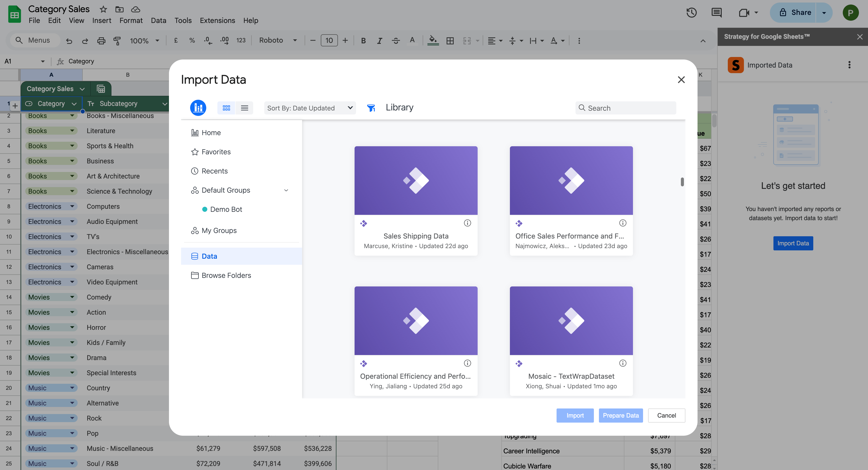Open the Borders tool
The image size is (868, 470).
coord(450,40)
